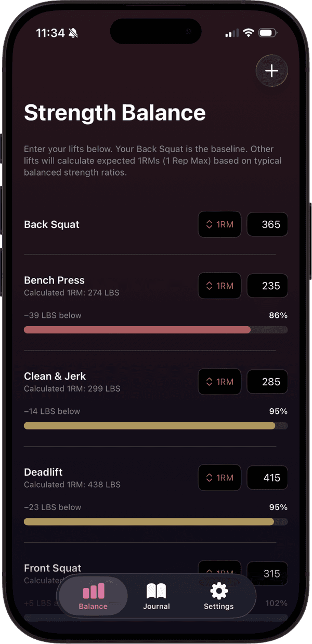312x644 pixels.
Task: Open the Deadlift 1RM selector
Action: (219, 478)
